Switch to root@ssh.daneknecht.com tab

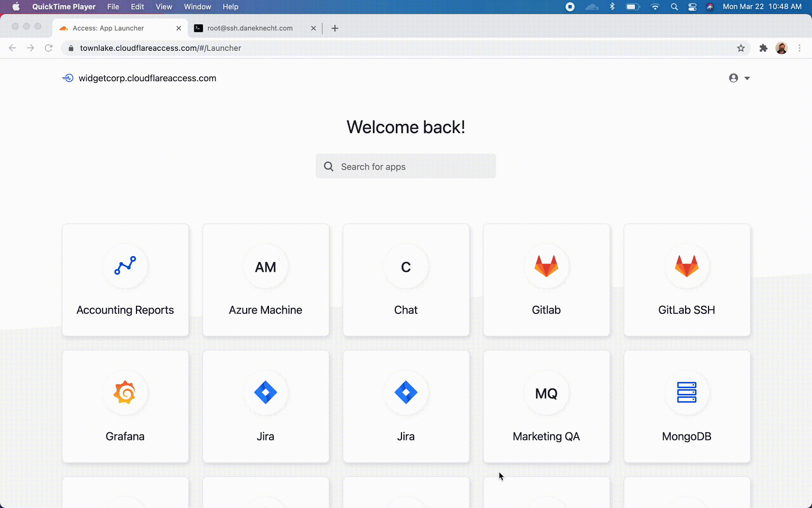(x=255, y=28)
